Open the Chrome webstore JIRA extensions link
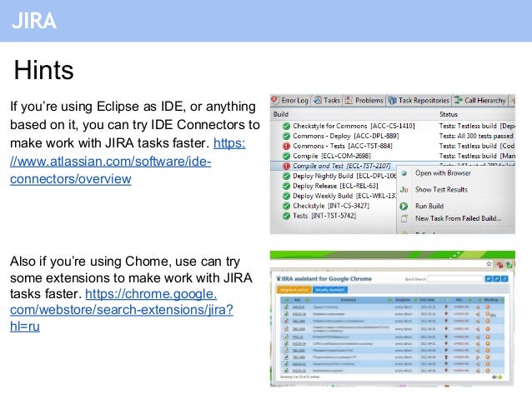532x399 pixels. click(x=122, y=310)
